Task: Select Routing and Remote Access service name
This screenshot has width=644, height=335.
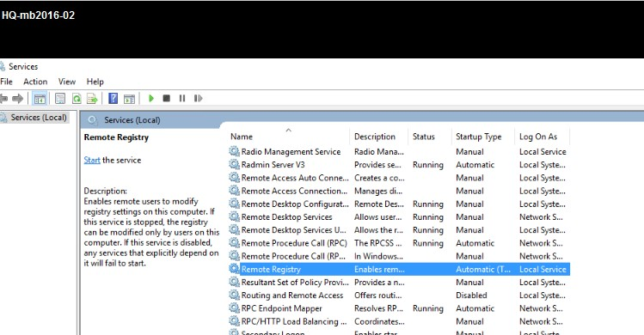Action: pos(292,295)
